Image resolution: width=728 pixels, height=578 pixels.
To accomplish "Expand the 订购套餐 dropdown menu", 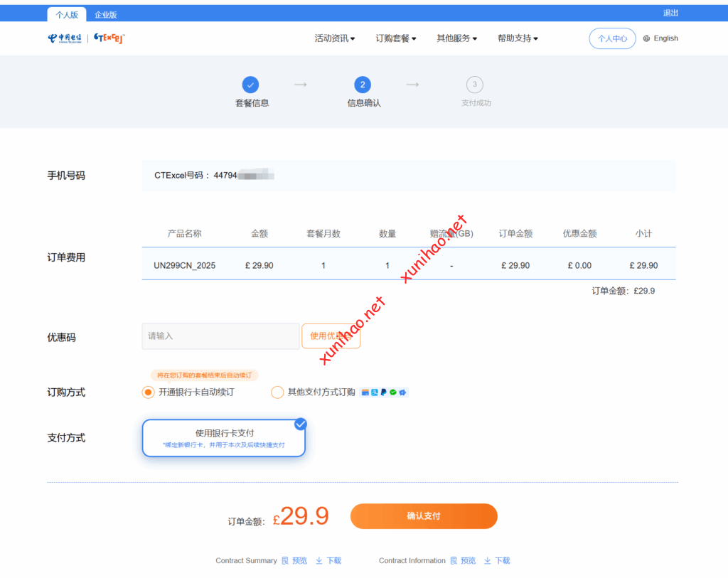I will coord(396,38).
